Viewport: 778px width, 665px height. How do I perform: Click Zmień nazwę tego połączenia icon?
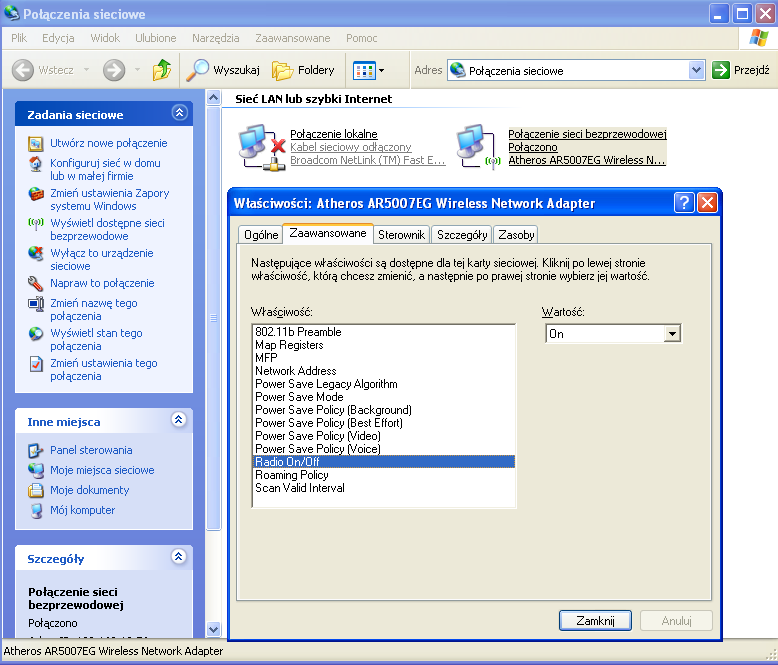[x=36, y=303]
